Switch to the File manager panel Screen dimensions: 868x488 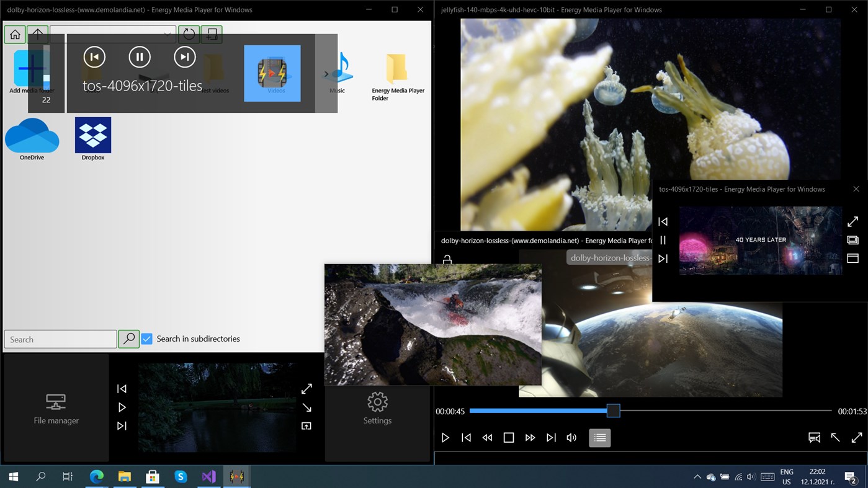[56, 407]
